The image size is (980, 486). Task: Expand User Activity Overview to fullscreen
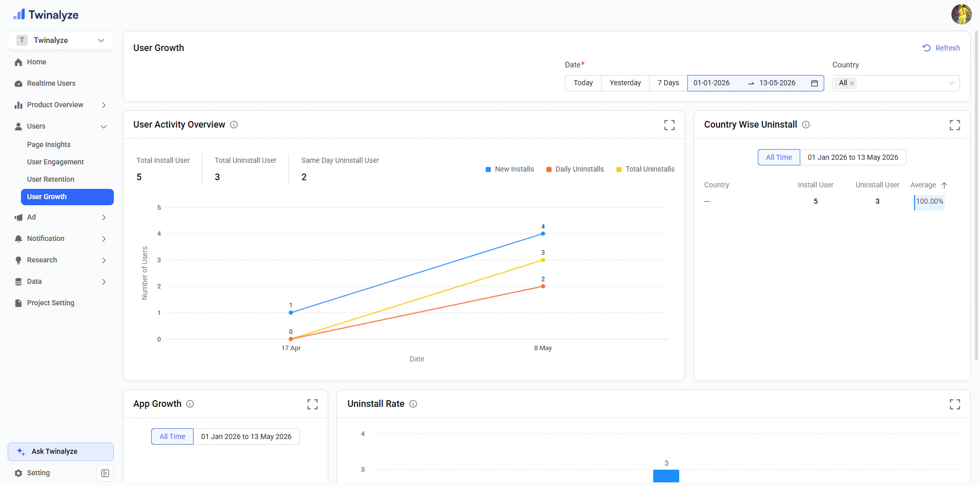point(670,125)
